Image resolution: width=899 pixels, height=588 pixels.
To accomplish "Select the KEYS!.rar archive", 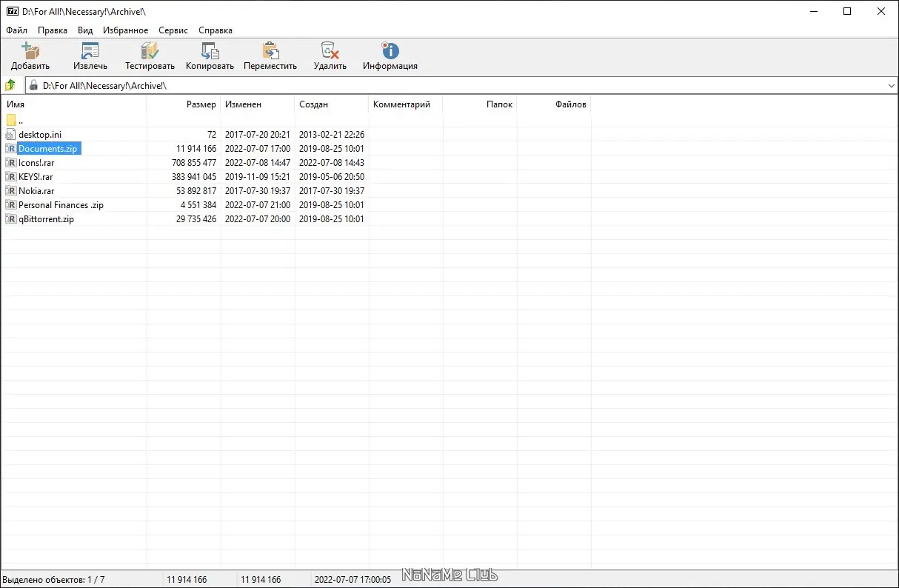I will (x=33, y=176).
